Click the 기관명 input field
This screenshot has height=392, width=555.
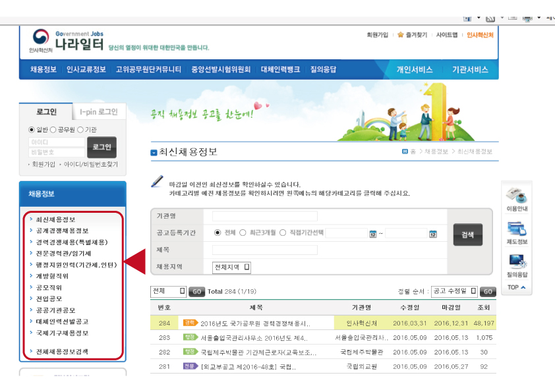point(265,216)
